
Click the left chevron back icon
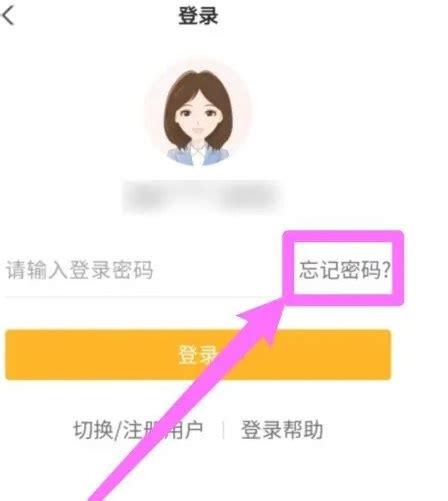click(8, 15)
